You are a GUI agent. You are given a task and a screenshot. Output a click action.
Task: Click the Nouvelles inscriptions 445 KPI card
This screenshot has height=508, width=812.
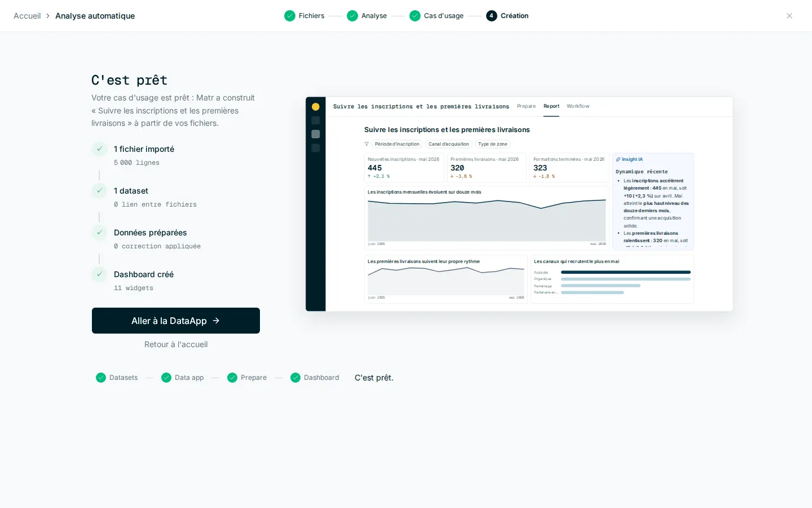click(404, 168)
